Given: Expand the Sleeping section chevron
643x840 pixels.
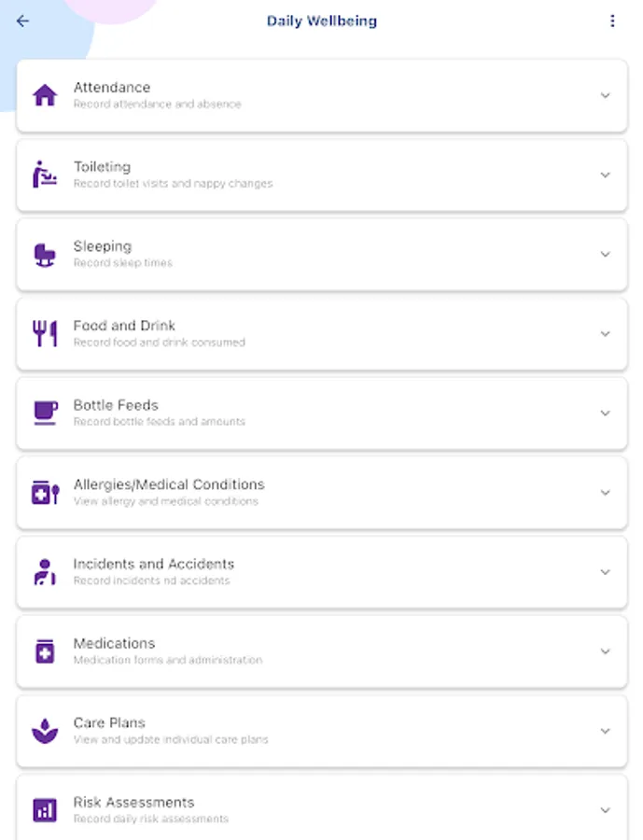Looking at the screenshot, I should (x=605, y=254).
